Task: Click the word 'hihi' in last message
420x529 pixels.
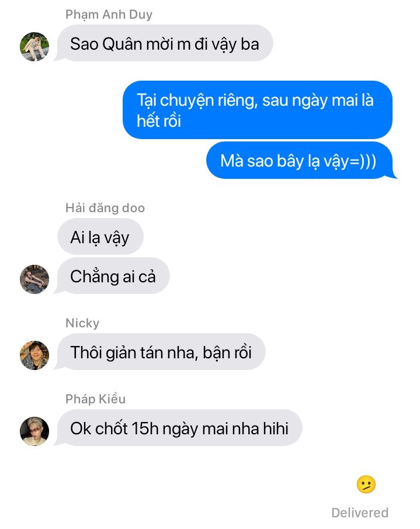Action: pos(276,428)
